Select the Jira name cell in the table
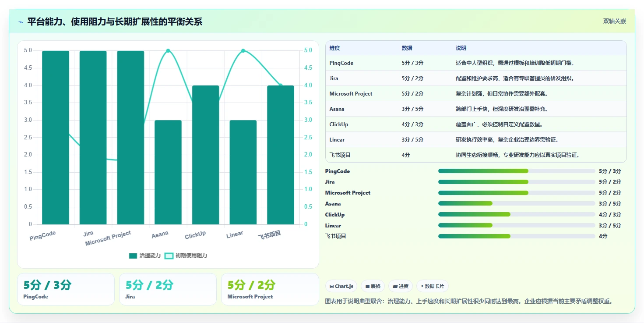 (334, 78)
